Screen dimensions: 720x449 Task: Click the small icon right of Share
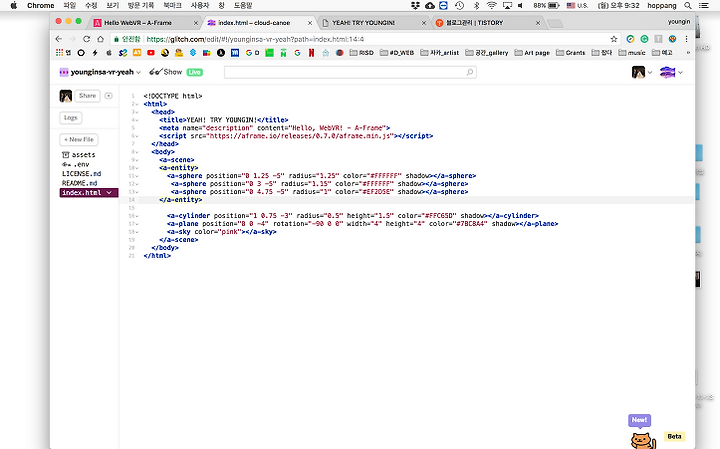pos(108,96)
